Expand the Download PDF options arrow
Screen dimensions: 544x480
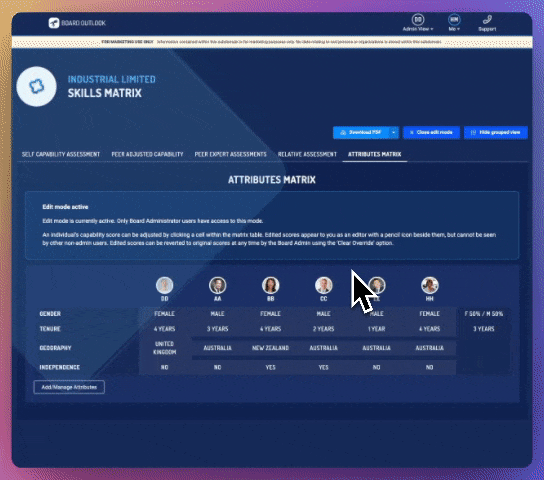click(x=394, y=132)
